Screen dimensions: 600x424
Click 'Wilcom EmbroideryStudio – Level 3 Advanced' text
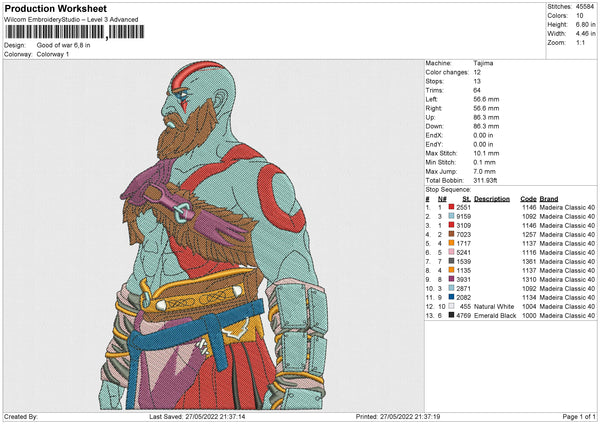pos(71,20)
